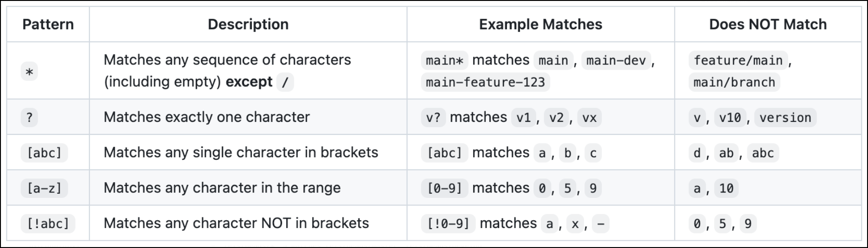Select the v10 code snippet
868x248 pixels.
[730, 118]
